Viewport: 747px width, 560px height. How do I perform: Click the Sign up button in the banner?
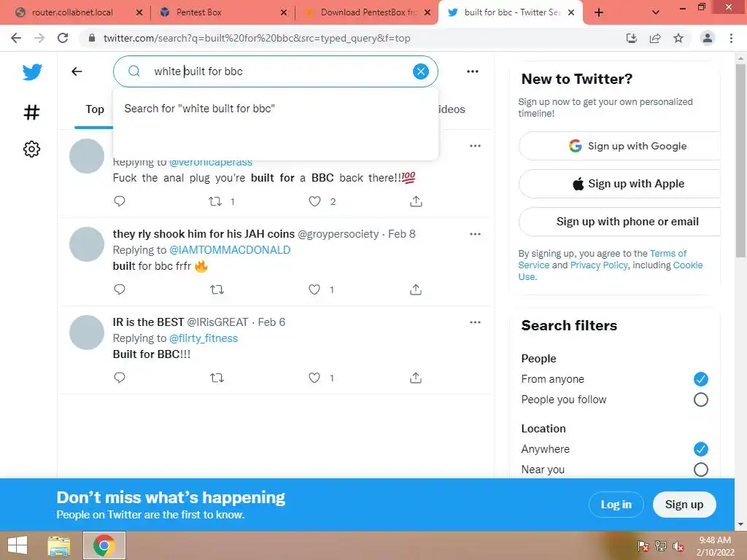684,505
